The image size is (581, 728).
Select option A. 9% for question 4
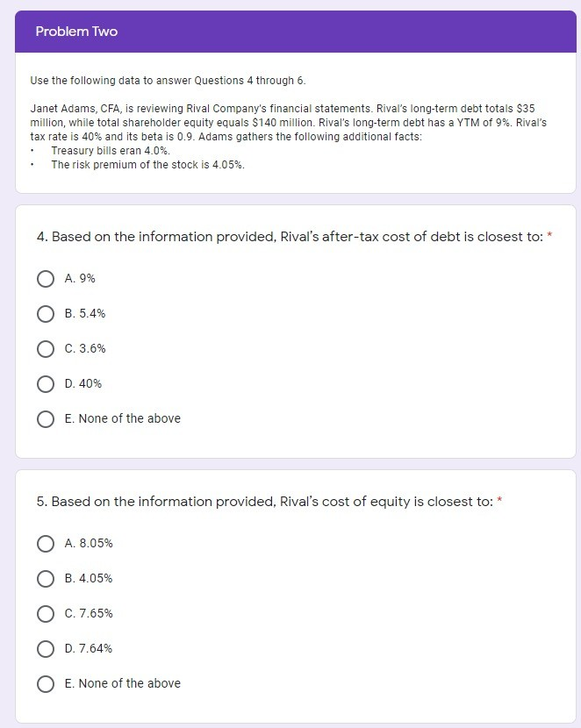pos(46,278)
